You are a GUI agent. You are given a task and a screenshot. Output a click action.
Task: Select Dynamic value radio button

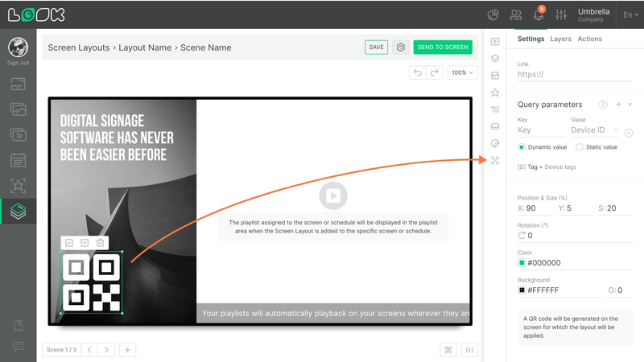[x=521, y=147]
